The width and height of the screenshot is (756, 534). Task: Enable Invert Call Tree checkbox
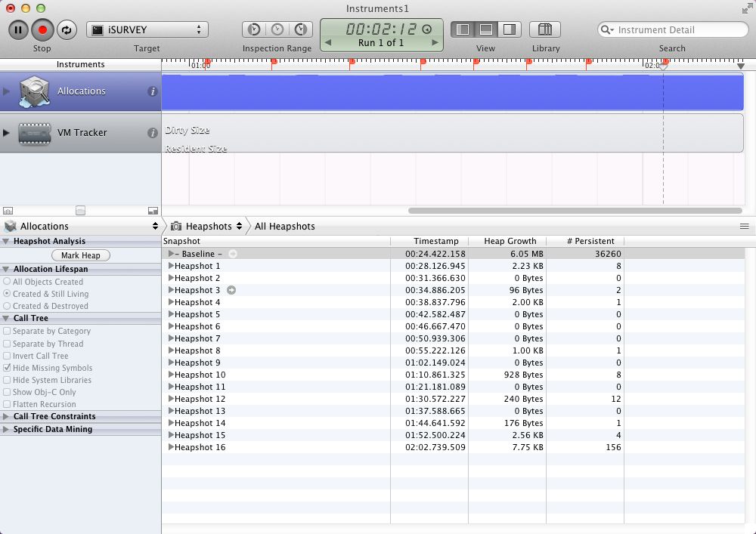(x=7, y=356)
